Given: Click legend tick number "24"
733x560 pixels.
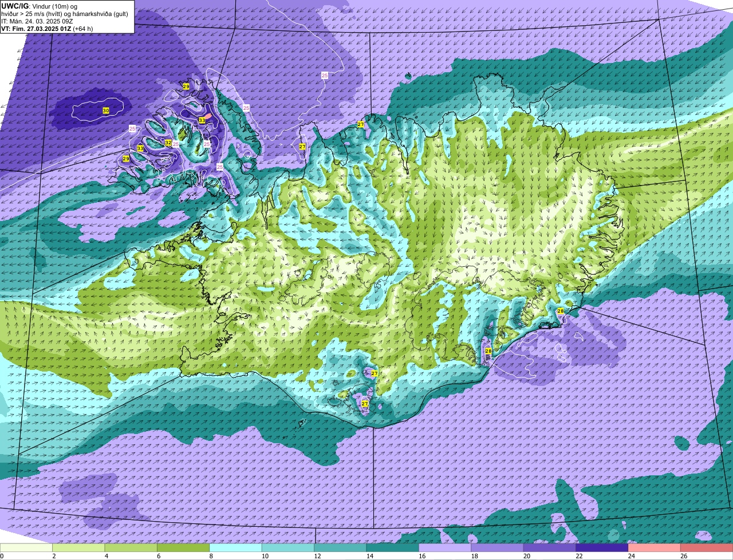Looking at the screenshot, I should (631, 556).
